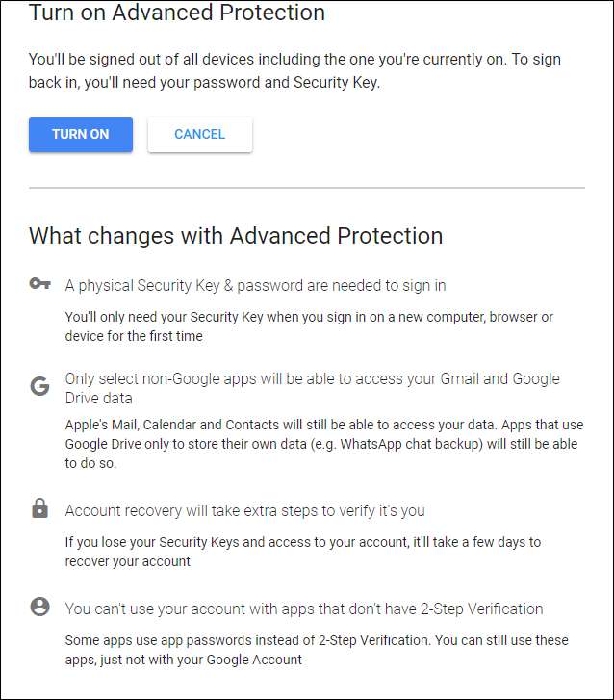Click 'Account recovery will take extra steps' title
Image resolution: width=614 pixels, height=700 pixels.
[244, 510]
